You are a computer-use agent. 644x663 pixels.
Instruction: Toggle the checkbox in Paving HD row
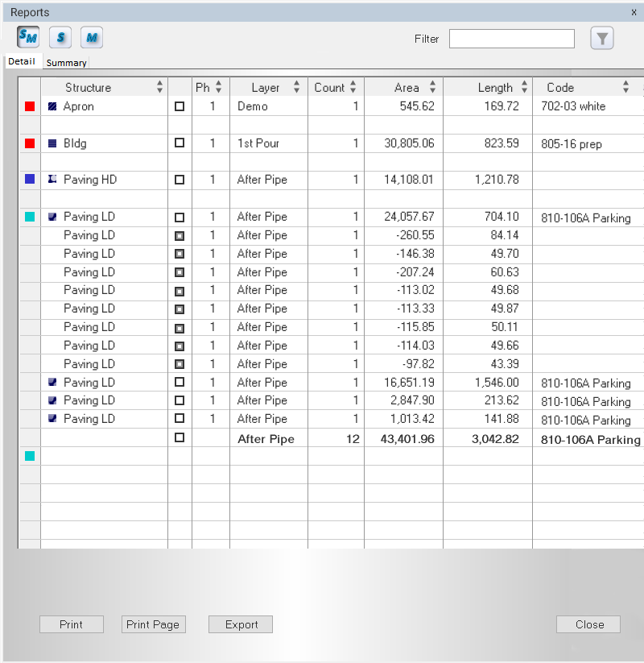[180, 180]
